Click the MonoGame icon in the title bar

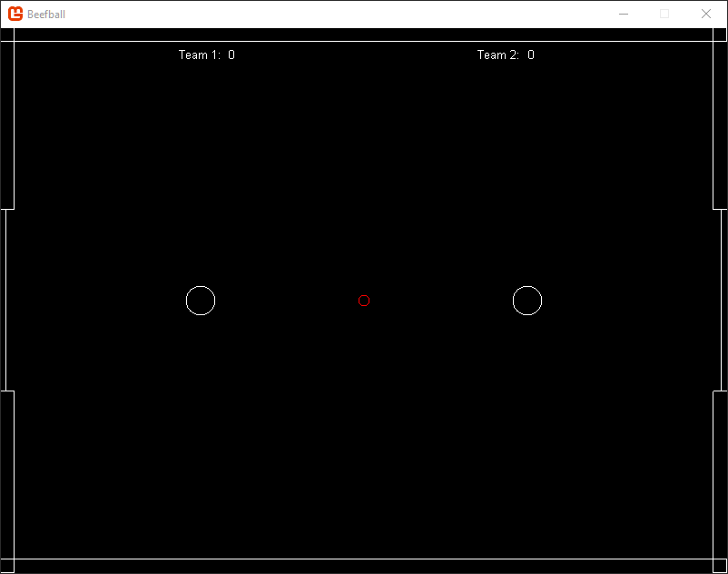point(15,14)
